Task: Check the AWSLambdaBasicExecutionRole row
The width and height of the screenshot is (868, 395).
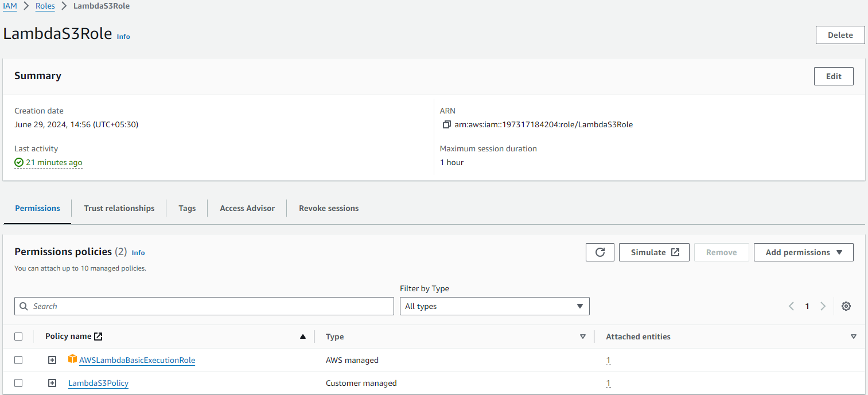Action: [18, 359]
